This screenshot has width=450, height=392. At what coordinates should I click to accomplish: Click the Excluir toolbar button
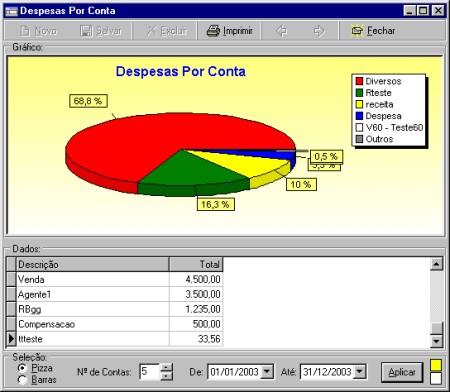pyautogui.click(x=166, y=31)
